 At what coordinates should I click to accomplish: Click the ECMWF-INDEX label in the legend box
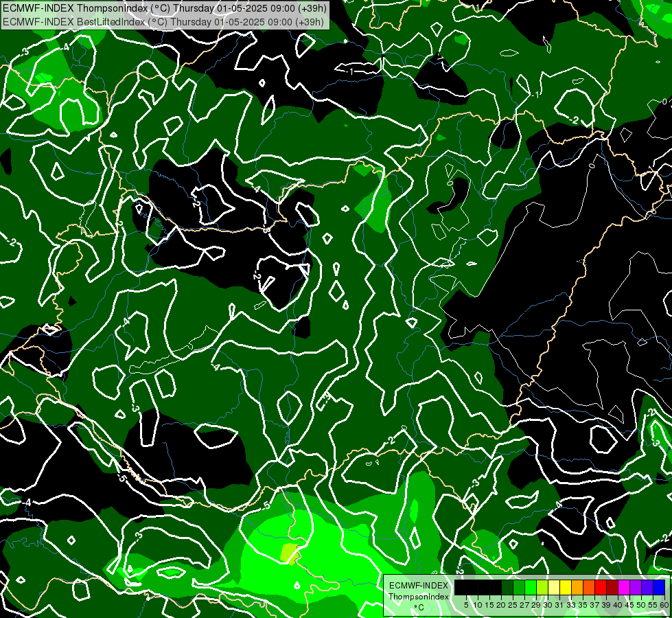tap(419, 586)
